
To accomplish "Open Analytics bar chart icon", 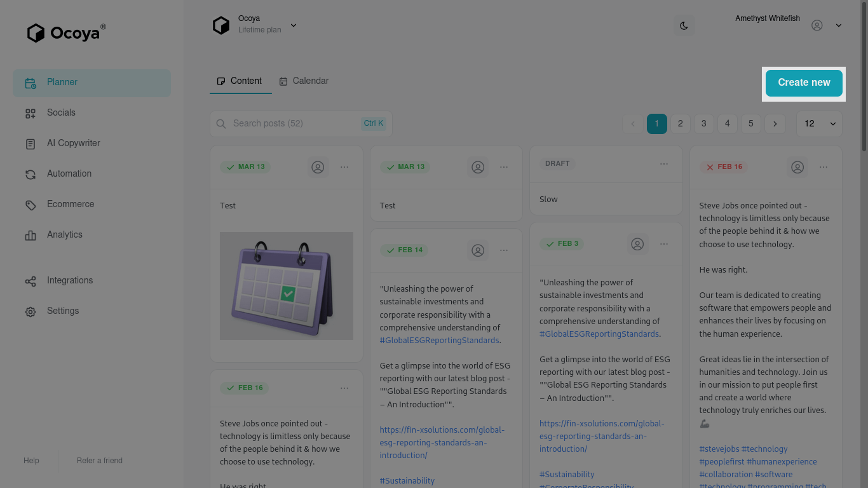I will point(31,235).
